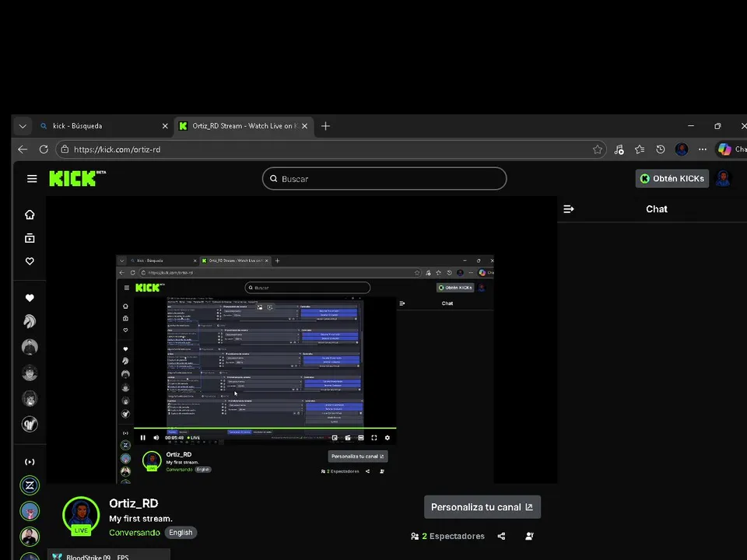The image size is (747, 560).
Task: Click the My first stream title
Action: 141,519
